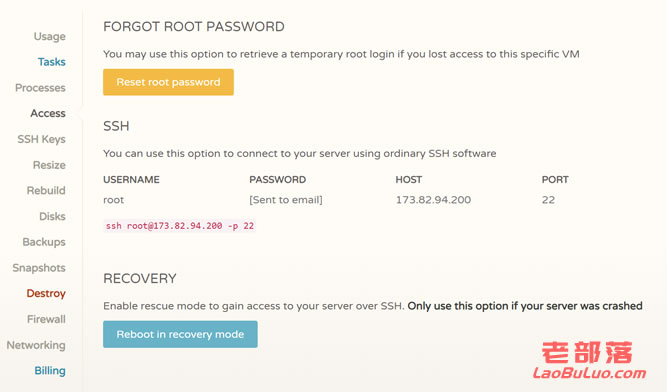This screenshot has height=392, width=667.
Task: Open the Firewall section
Action: (46, 319)
